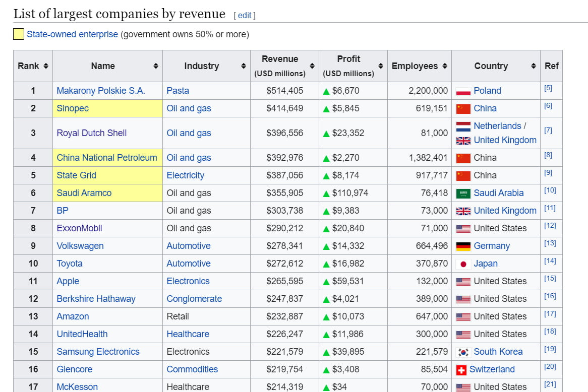Open the Conglomerate industry link
This screenshot has width=588, height=392.
click(x=194, y=299)
